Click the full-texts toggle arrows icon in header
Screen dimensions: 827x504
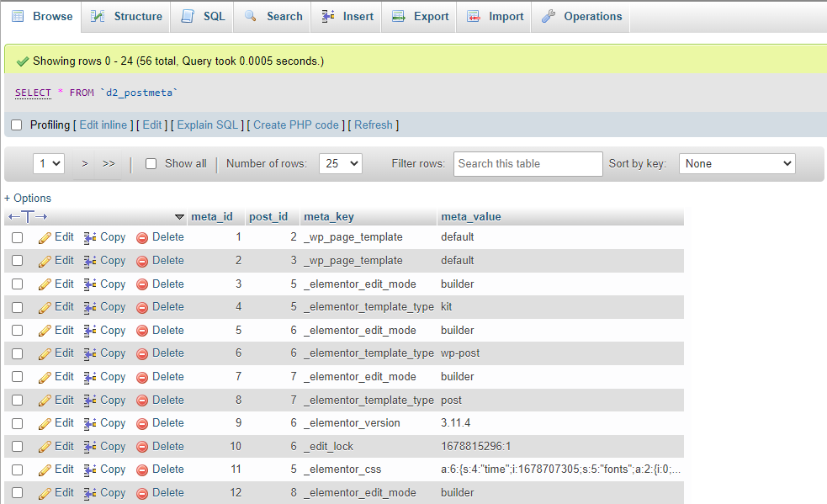(x=28, y=216)
